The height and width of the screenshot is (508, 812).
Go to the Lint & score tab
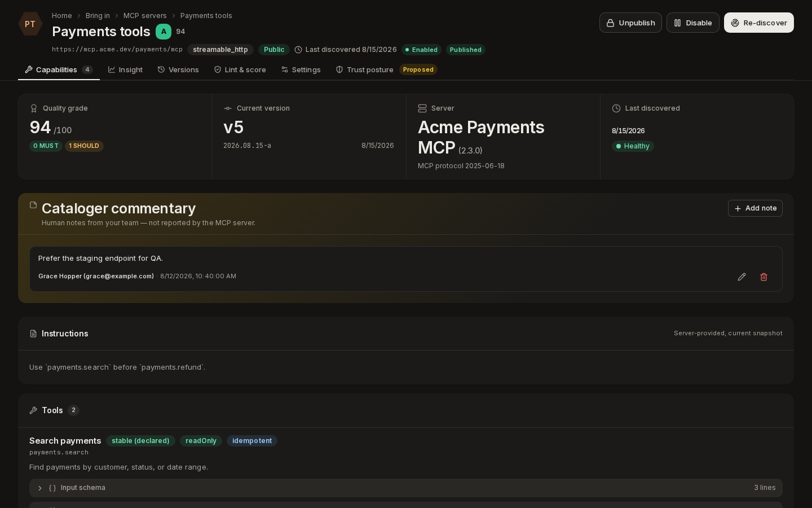pyautogui.click(x=240, y=70)
